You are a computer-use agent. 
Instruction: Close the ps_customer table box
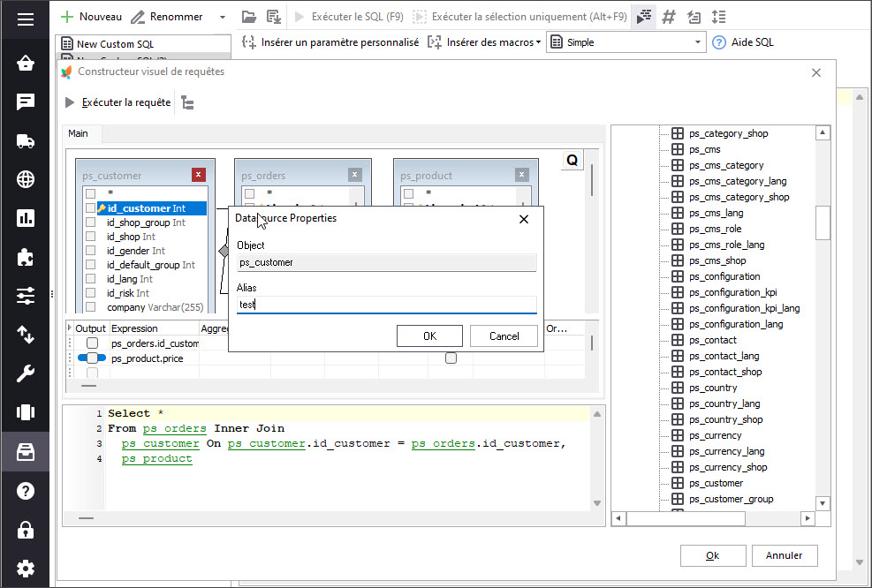click(x=199, y=175)
